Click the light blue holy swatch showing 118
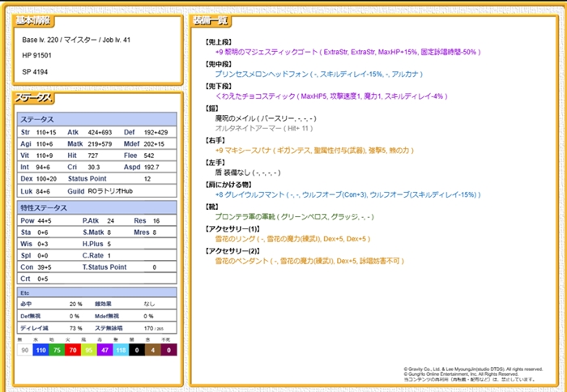This screenshot has height=392, width=567. point(121,350)
